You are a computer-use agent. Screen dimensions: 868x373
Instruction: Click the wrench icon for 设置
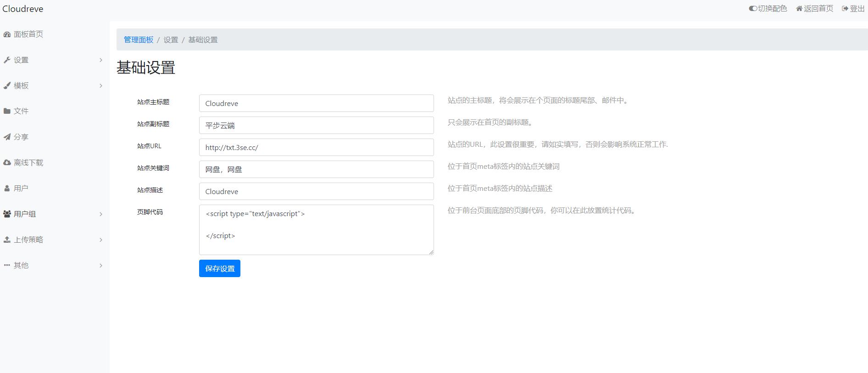(x=7, y=60)
